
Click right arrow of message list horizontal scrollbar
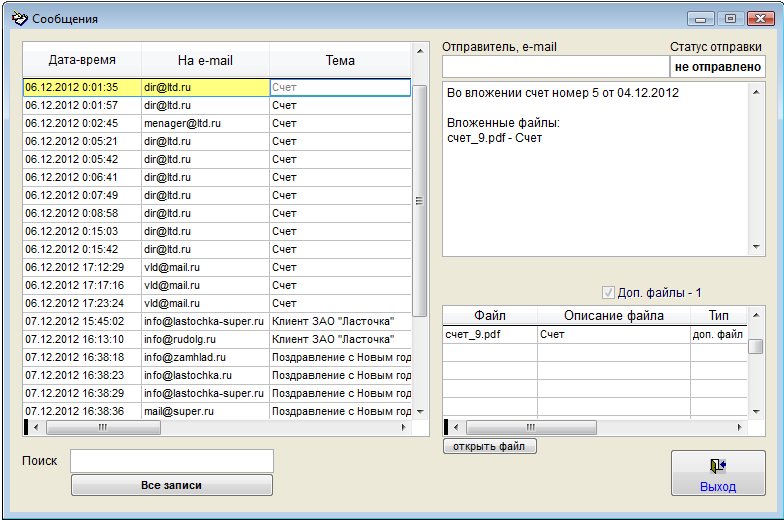point(405,427)
